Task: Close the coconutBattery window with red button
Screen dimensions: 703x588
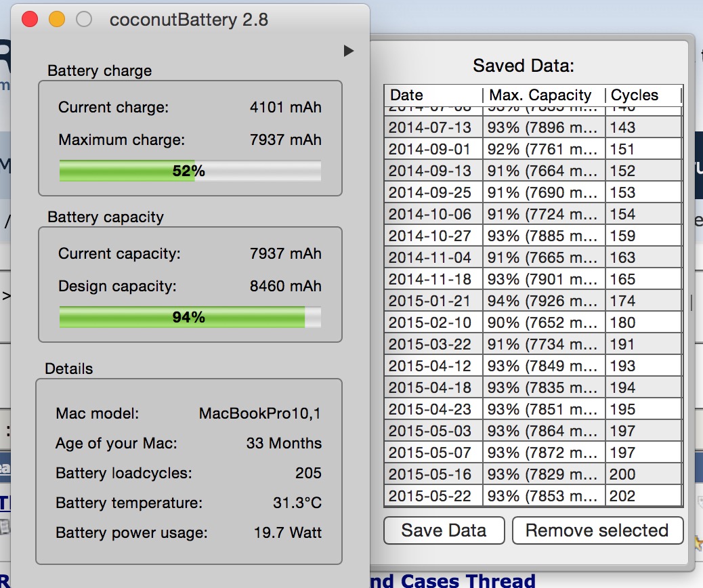Action: (30, 19)
